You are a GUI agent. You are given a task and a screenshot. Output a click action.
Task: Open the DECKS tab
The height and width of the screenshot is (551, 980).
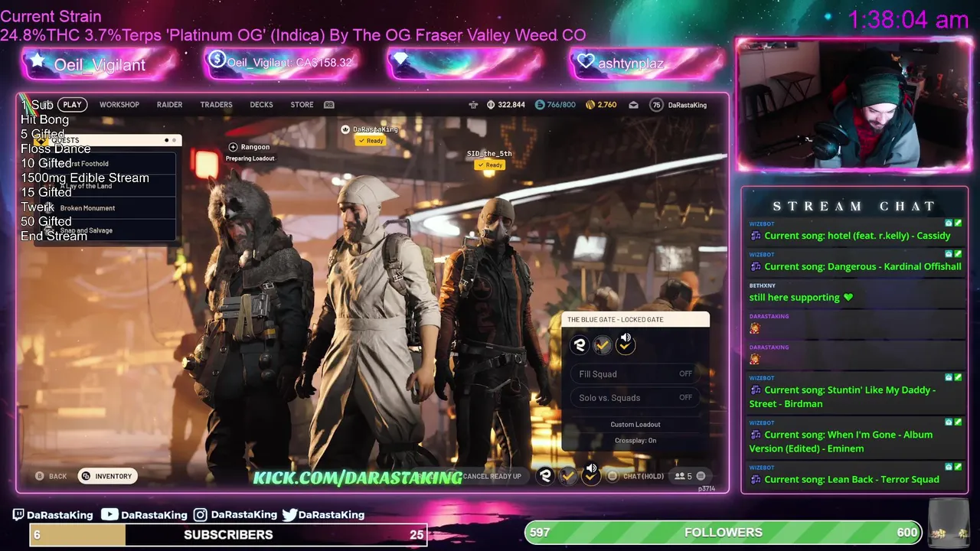pyautogui.click(x=261, y=105)
